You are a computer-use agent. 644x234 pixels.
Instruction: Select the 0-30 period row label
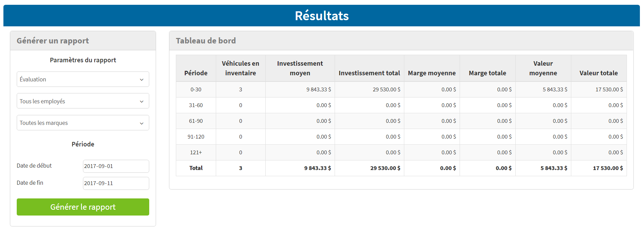point(196,90)
